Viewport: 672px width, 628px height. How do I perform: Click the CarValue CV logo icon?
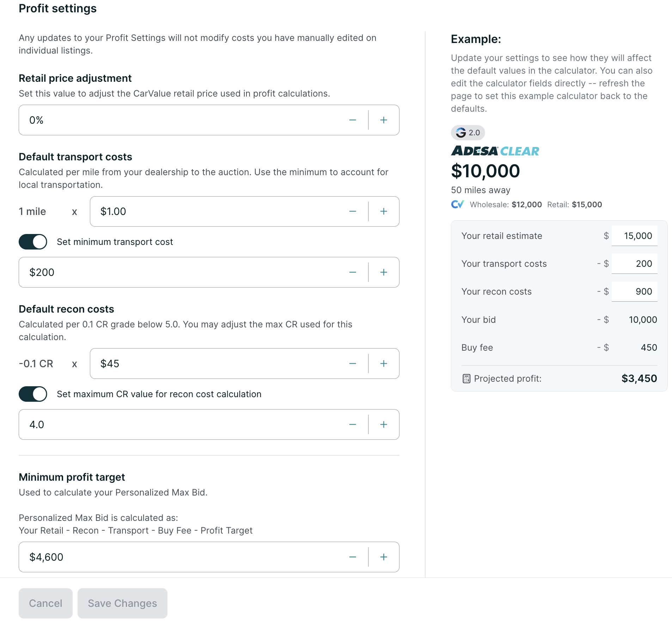coord(458,204)
